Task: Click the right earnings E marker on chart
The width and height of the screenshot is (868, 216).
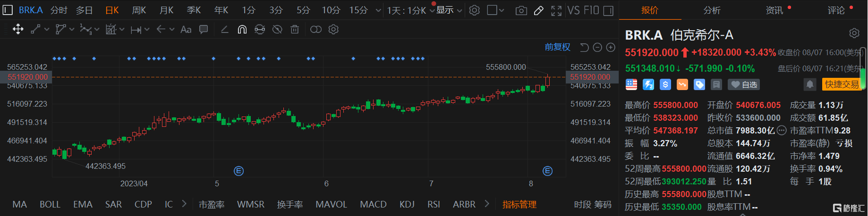Action: pyautogui.click(x=548, y=171)
